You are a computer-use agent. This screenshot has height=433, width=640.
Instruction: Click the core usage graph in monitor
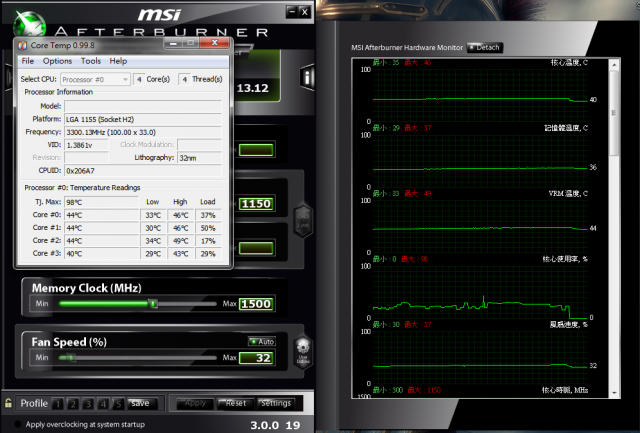[480, 292]
